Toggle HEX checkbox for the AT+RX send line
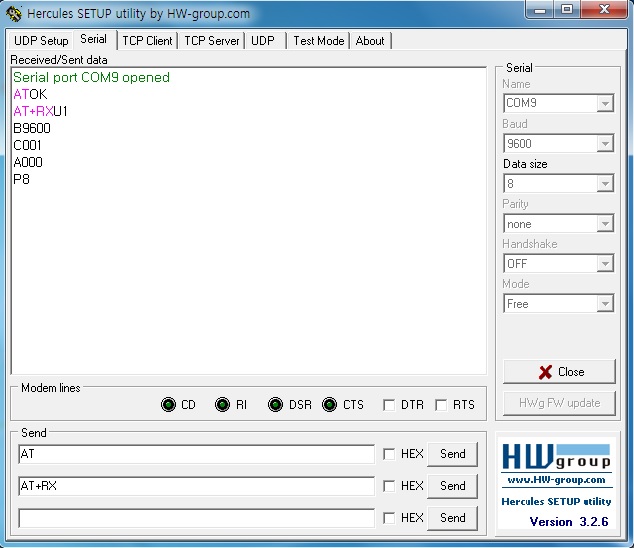634x548 pixels. pyautogui.click(x=389, y=486)
